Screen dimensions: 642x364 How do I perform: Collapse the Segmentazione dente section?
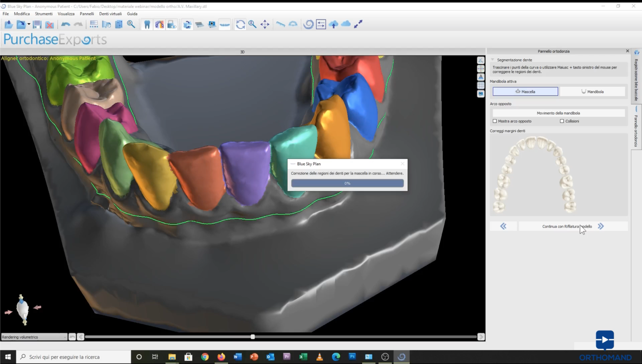point(493,60)
